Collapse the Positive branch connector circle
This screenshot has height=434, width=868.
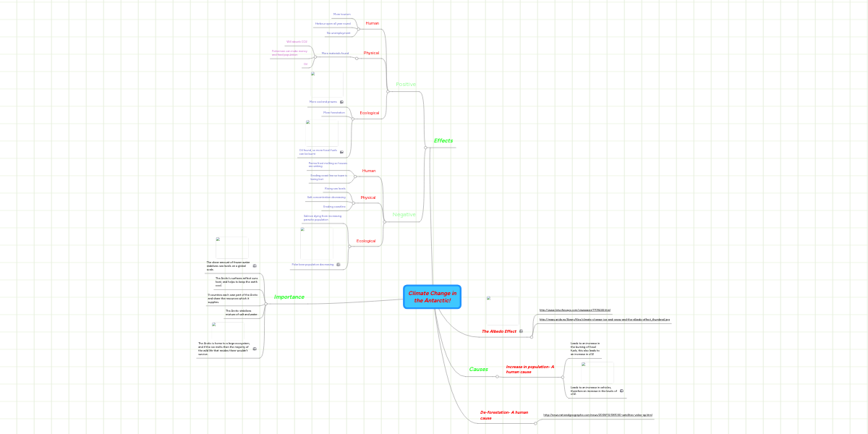(x=388, y=92)
